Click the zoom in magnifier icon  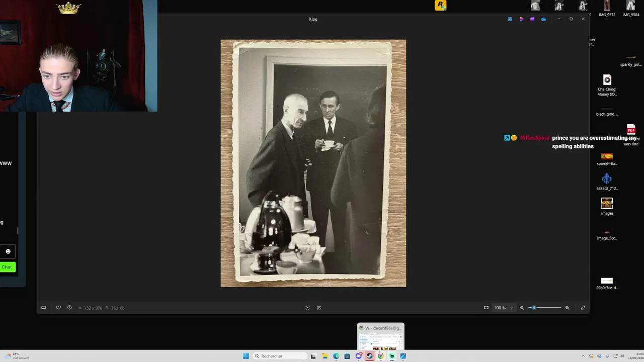[567, 308]
